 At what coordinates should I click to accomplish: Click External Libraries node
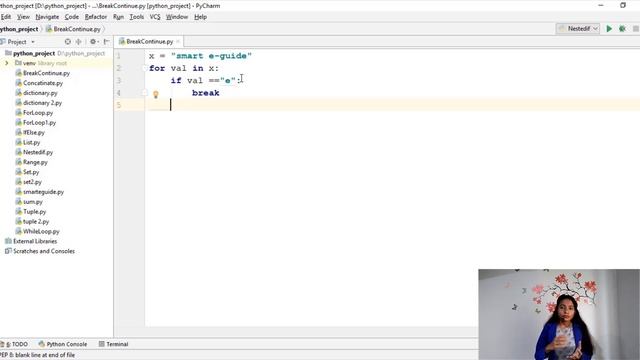click(x=35, y=241)
